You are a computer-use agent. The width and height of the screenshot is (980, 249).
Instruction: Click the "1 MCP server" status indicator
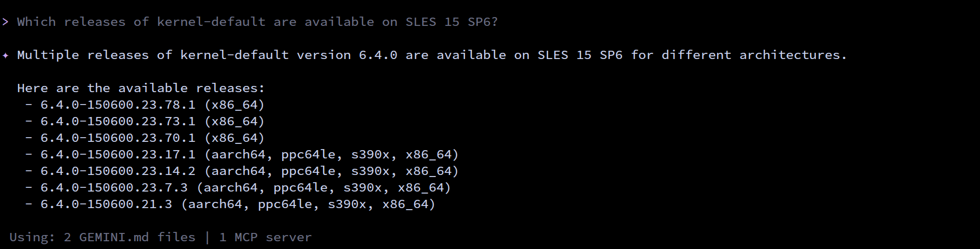265,237
